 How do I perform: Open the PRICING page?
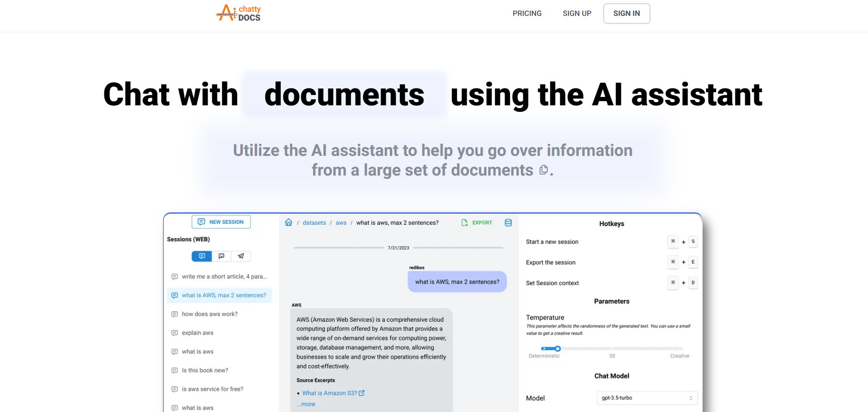point(527,14)
